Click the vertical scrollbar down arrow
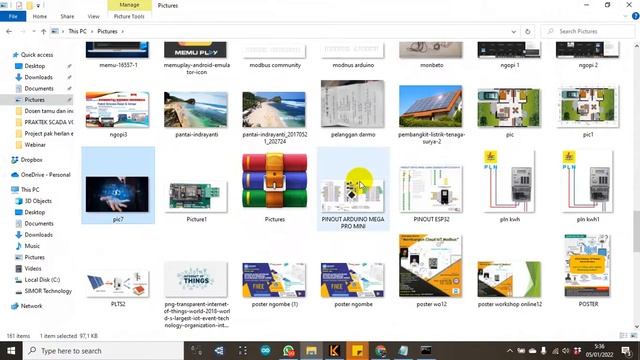This screenshot has height=360, width=640. 636,326
